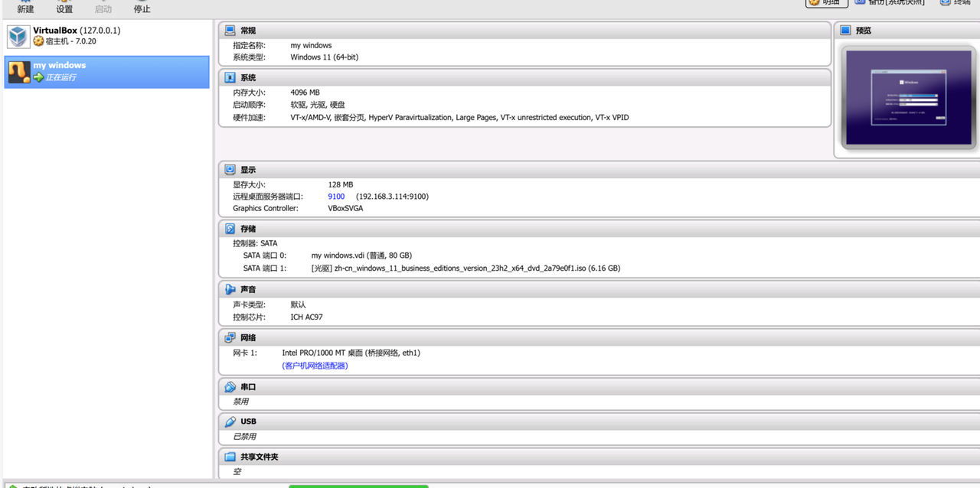
Task: Click the '远程桌面服务器端口:' label
Action: (268, 197)
